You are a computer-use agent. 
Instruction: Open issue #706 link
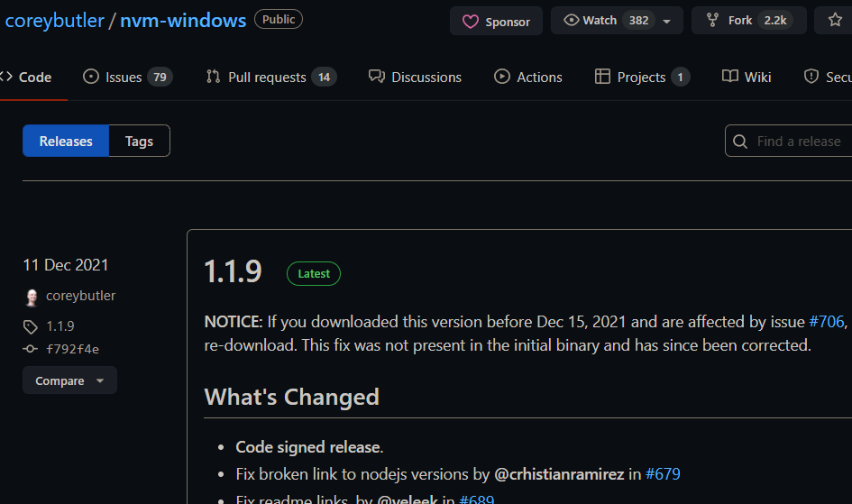pos(827,322)
